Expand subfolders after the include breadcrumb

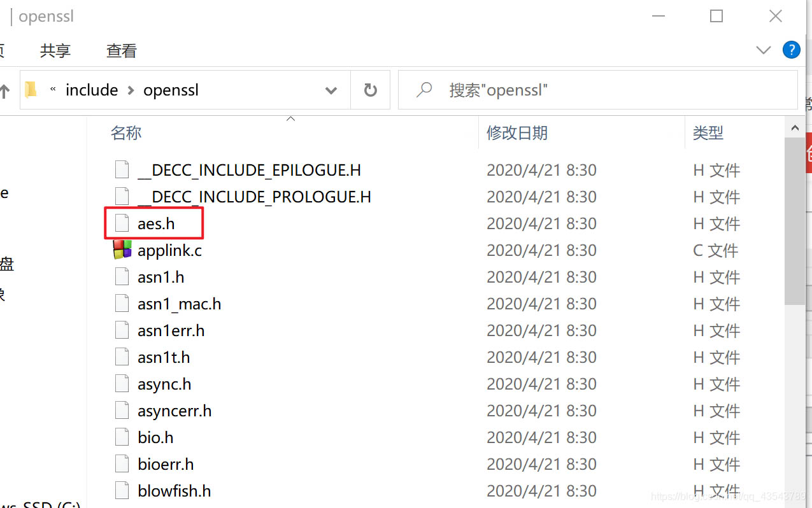131,90
